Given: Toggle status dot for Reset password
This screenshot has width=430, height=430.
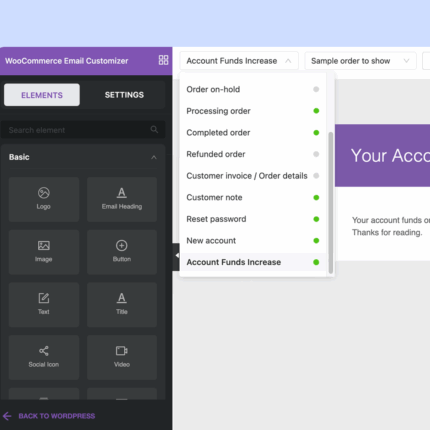Looking at the screenshot, I should [x=316, y=219].
